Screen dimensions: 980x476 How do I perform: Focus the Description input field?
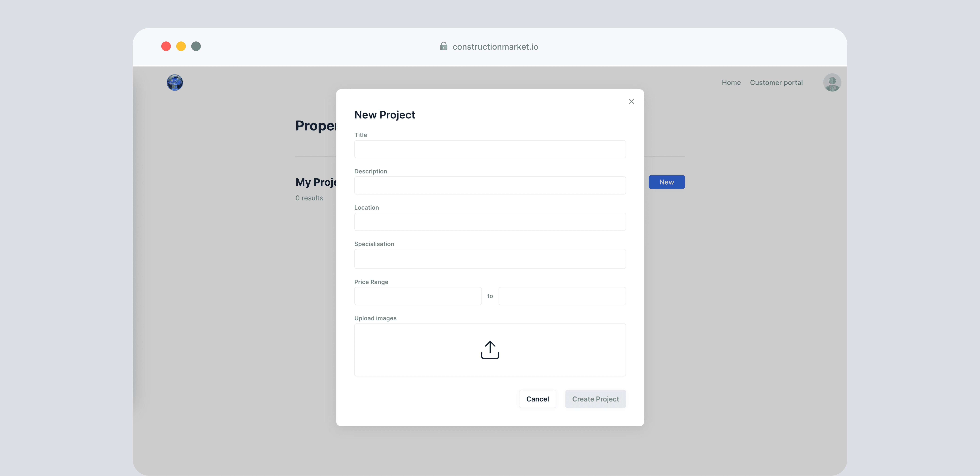click(490, 185)
